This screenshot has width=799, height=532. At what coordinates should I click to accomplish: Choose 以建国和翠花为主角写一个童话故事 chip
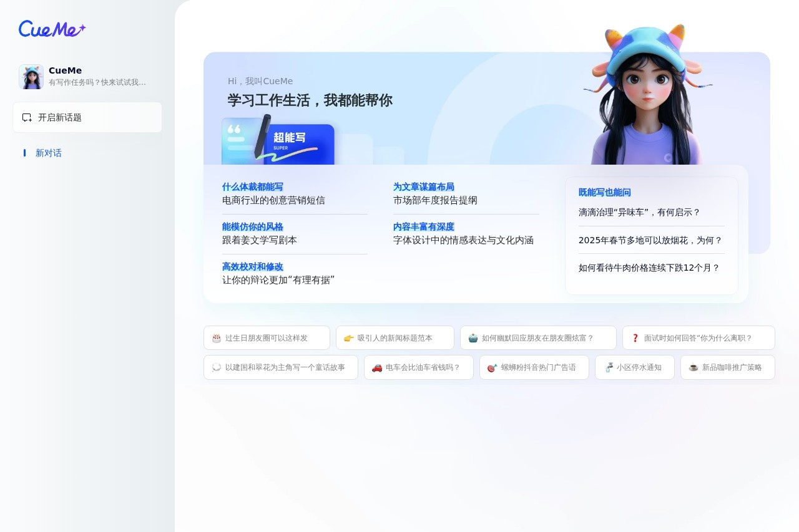[x=281, y=367]
